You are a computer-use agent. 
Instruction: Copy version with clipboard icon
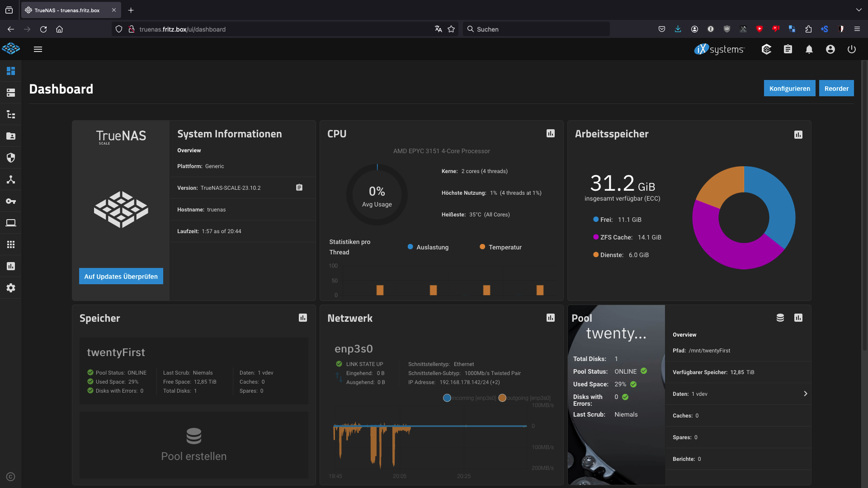tap(299, 188)
